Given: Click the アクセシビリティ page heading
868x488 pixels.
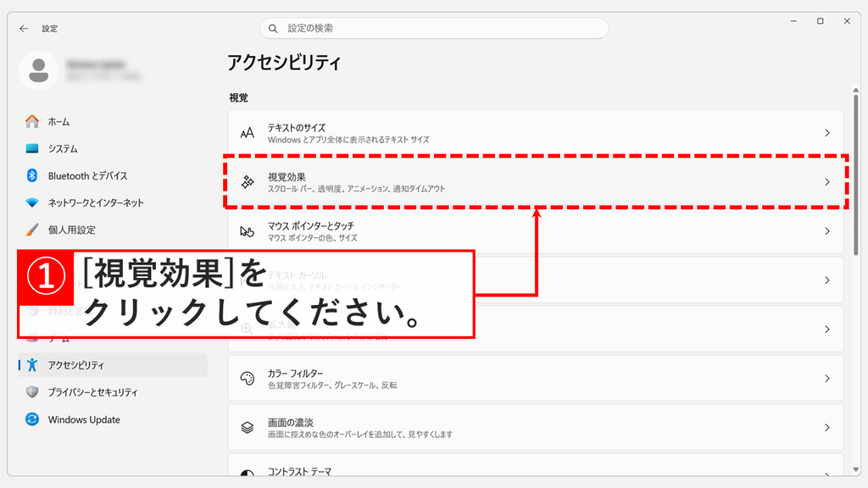Looking at the screenshot, I should [284, 63].
